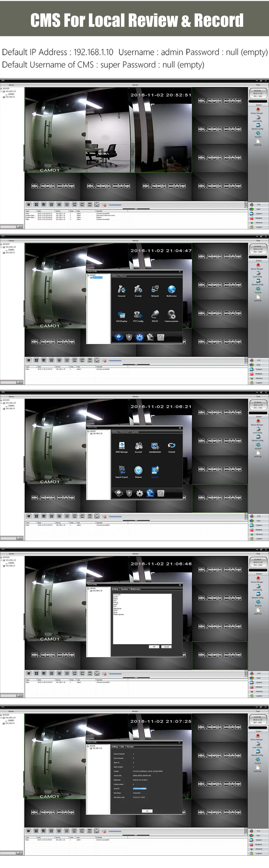The image size is (269, 868).
Task: Select 192.168.1.9 device in 20:52:51 window tree
Action: (9, 97)
